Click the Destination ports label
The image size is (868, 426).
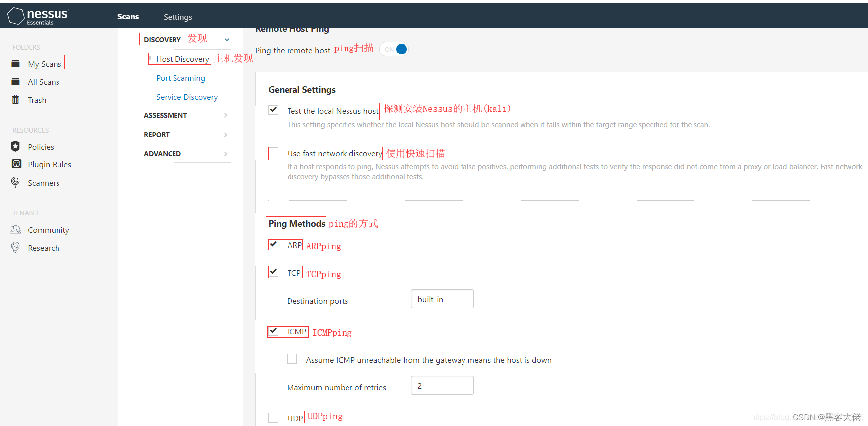(317, 301)
